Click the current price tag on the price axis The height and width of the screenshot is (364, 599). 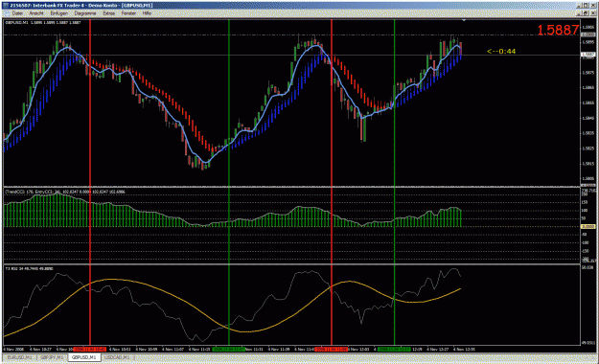[x=587, y=55]
